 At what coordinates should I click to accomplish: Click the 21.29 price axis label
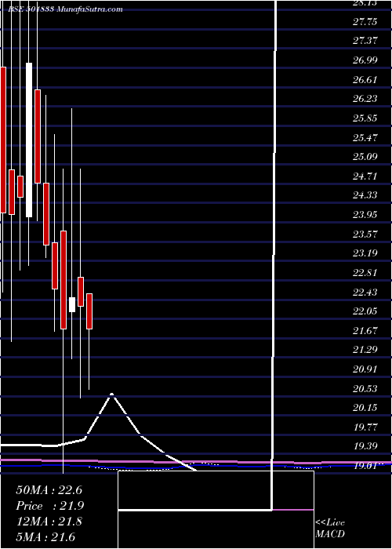[365, 350]
